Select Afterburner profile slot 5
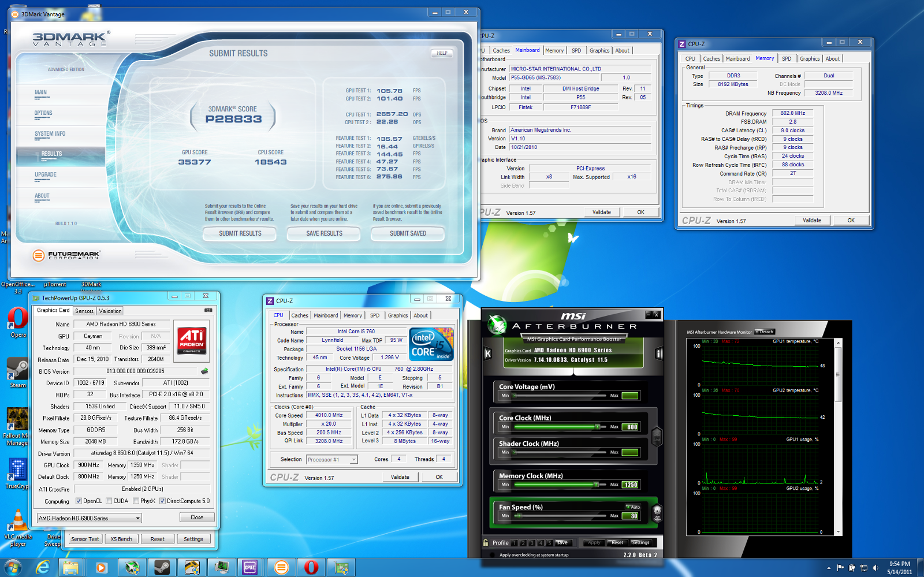This screenshot has width=924, height=577. (x=549, y=543)
